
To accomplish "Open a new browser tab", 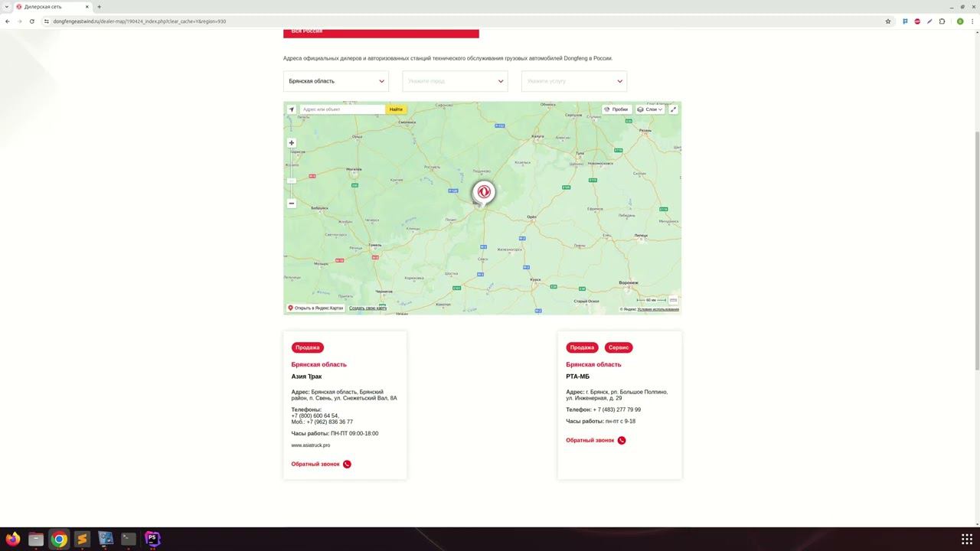I will coord(99,7).
